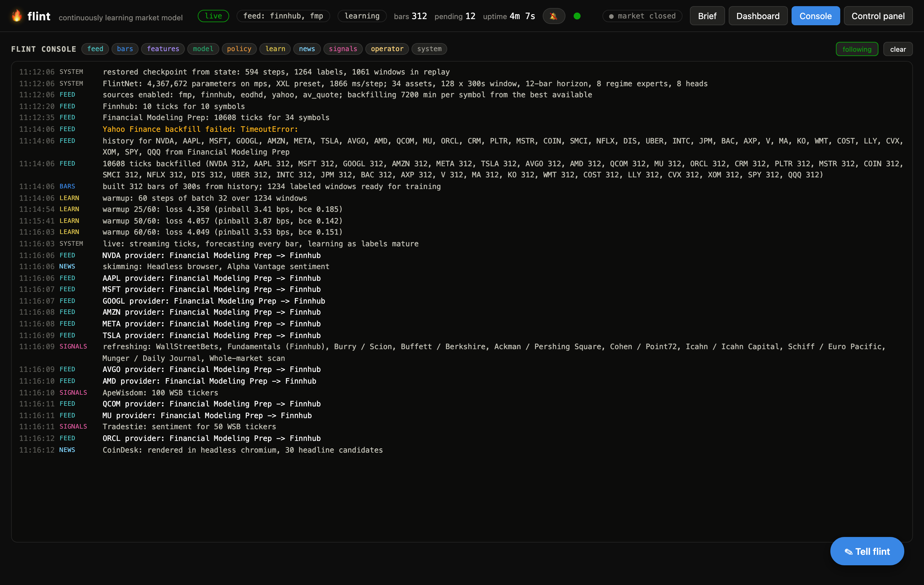Click the FLINT CONSOLE heading
Image resolution: width=924 pixels, height=585 pixels.
coord(44,49)
